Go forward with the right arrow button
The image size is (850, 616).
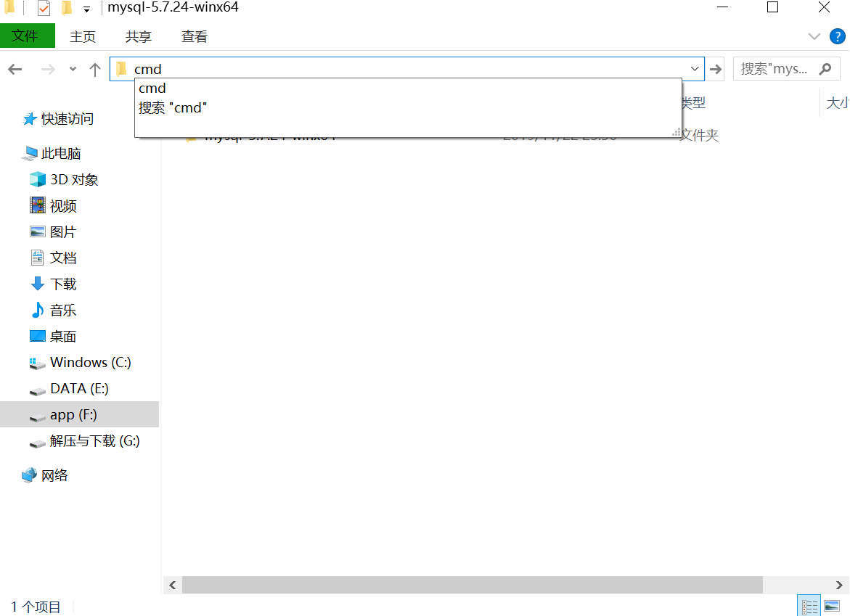[x=48, y=69]
